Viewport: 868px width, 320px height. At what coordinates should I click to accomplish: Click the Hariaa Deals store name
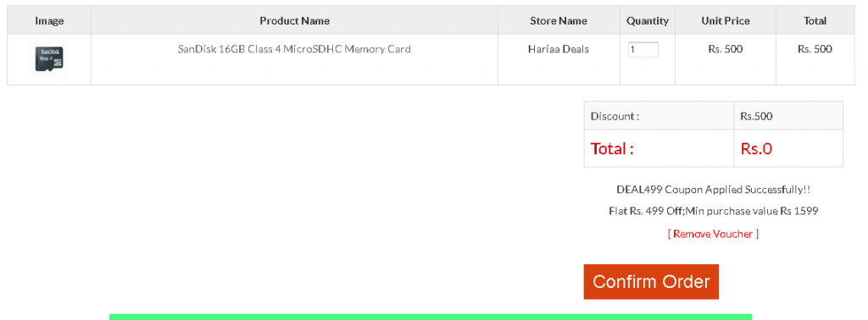coord(559,49)
